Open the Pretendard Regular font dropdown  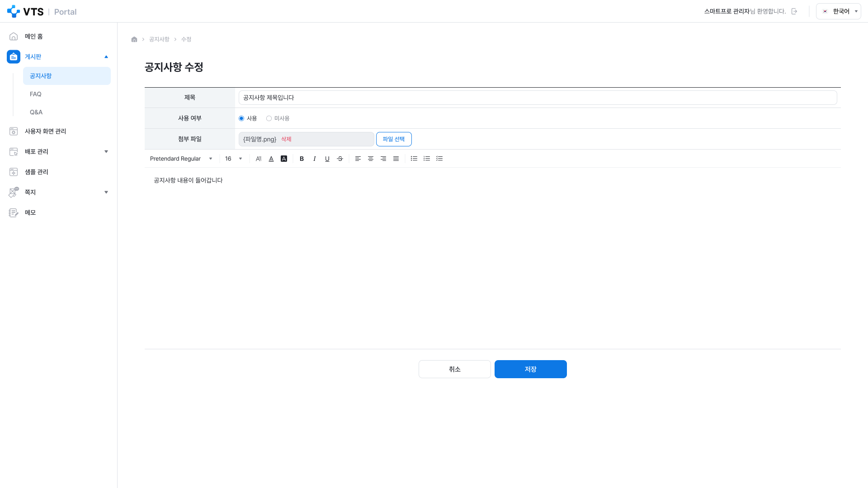(181, 159)
